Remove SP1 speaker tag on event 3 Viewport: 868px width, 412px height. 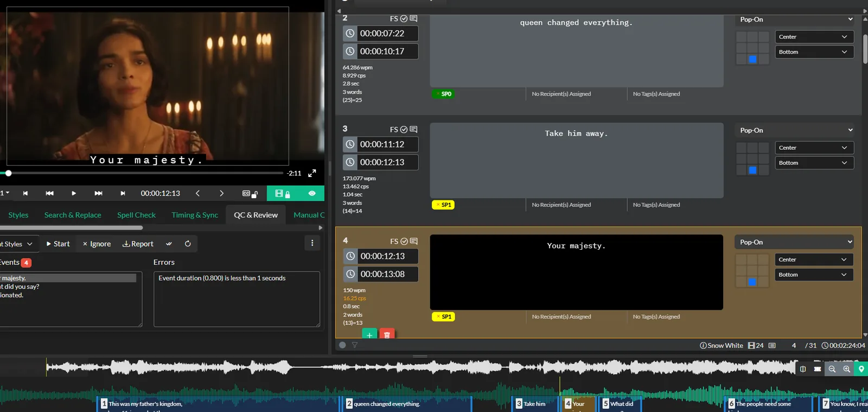(x=438, y=205)
